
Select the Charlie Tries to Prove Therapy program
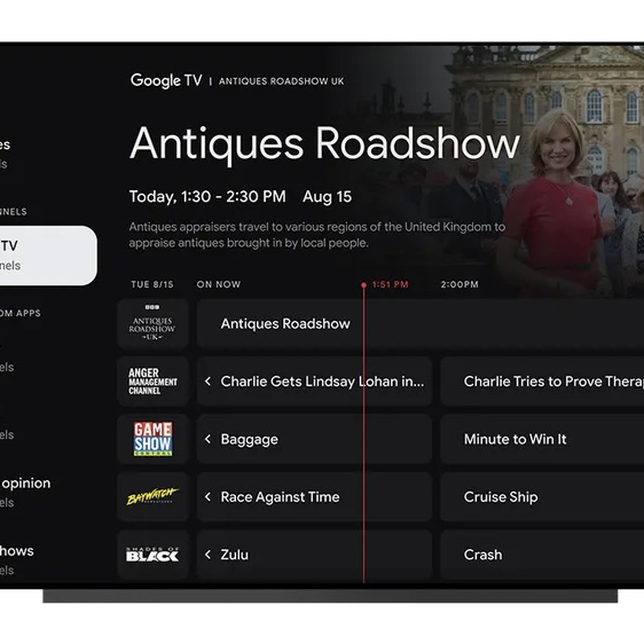click(542, 381)
